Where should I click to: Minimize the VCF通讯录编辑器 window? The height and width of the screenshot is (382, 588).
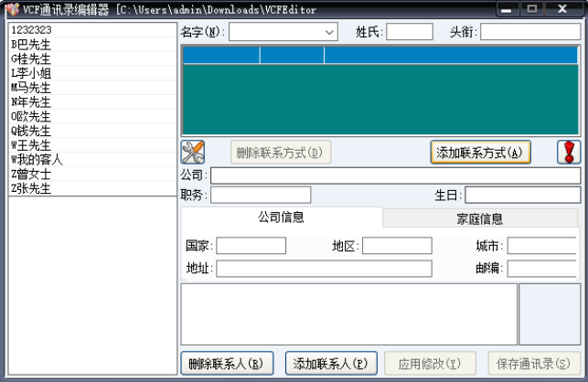pyautogui.click(x=507, y=9)
